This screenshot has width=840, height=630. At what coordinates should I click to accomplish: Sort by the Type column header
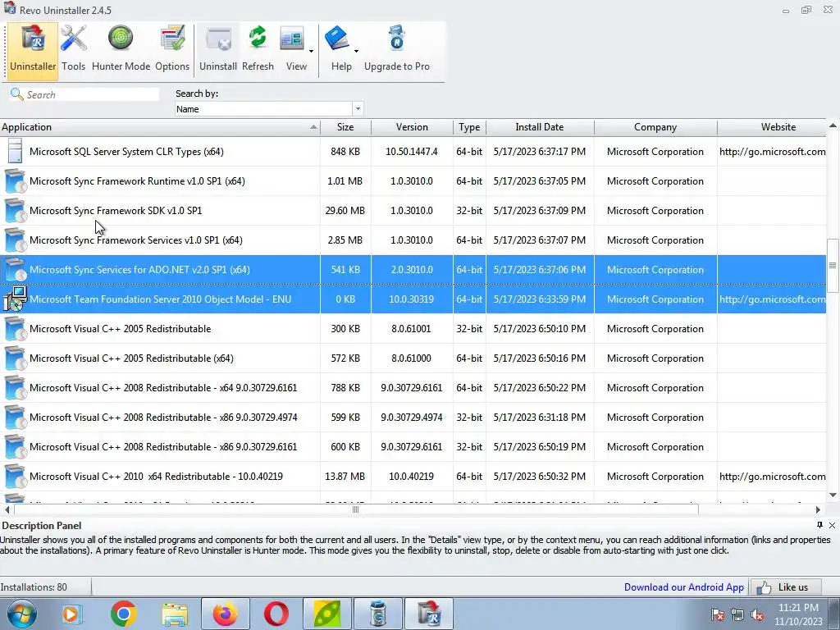469,127
